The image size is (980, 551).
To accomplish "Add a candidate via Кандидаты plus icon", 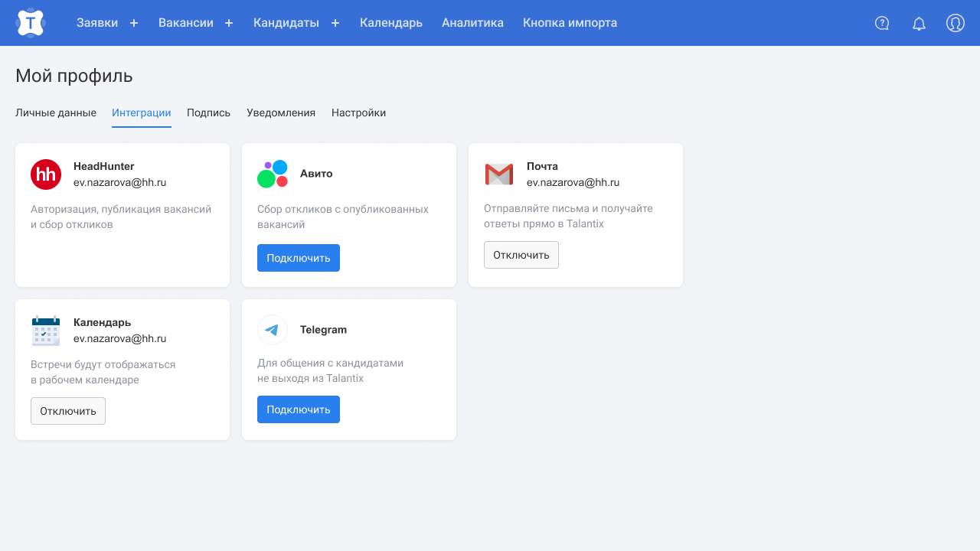I will 335,23.
